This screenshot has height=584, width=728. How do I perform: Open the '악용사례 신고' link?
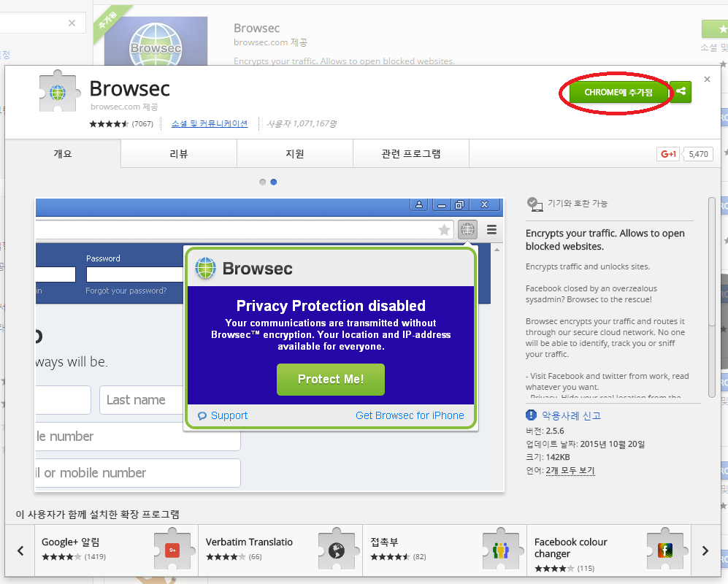pyautogui.click(x=571, y=415)
